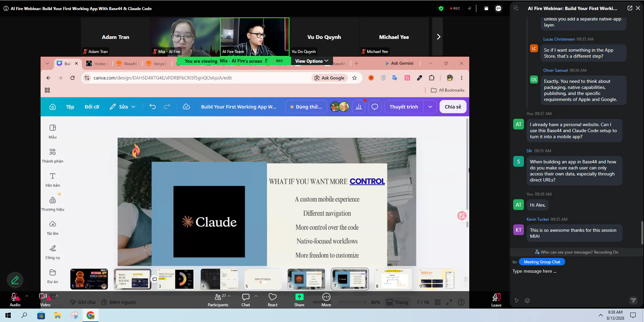Pop out the chat panel
The width and height of the screenshot is (644, 322).
click(x=630, y=8)
